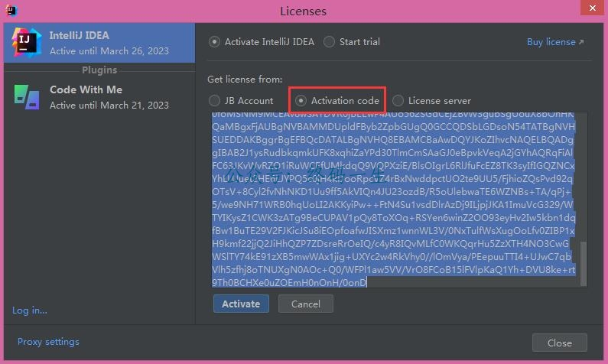Click the 'Get license from:' label

coord(245,80)
